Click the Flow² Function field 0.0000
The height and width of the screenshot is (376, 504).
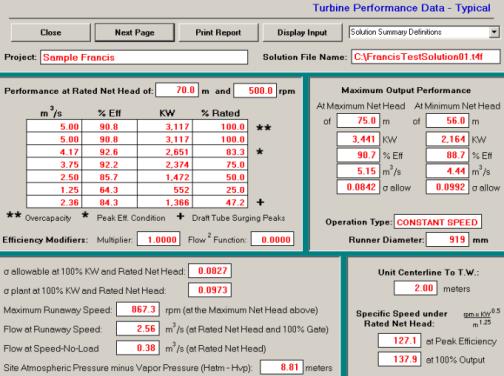coord(272,239)
